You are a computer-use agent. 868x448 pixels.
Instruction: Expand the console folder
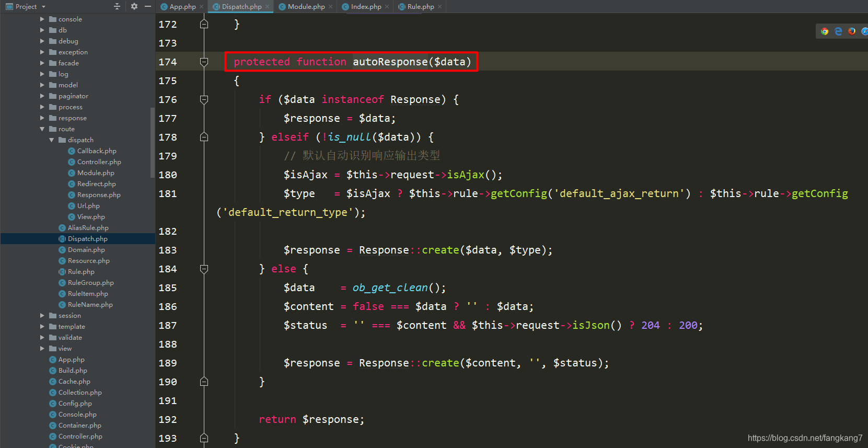(x=42, y=19)
